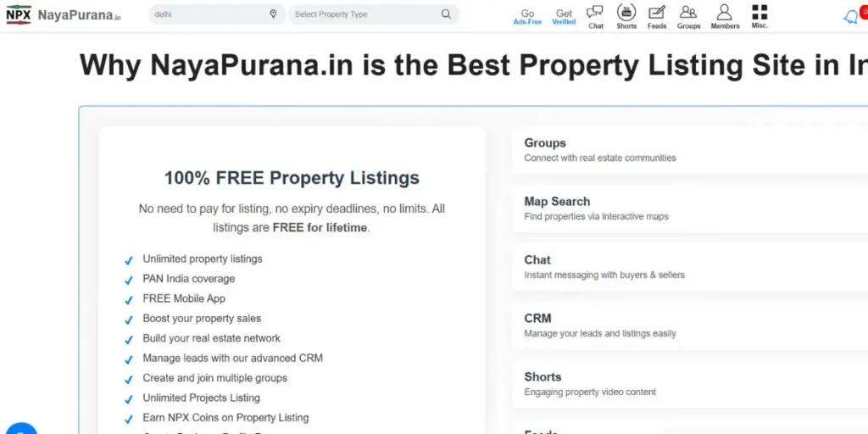The height and width of the screenshot is (434, 868).
Task: Click the 100% FREE Property Listings heading
Action: (x=292, y=178)
